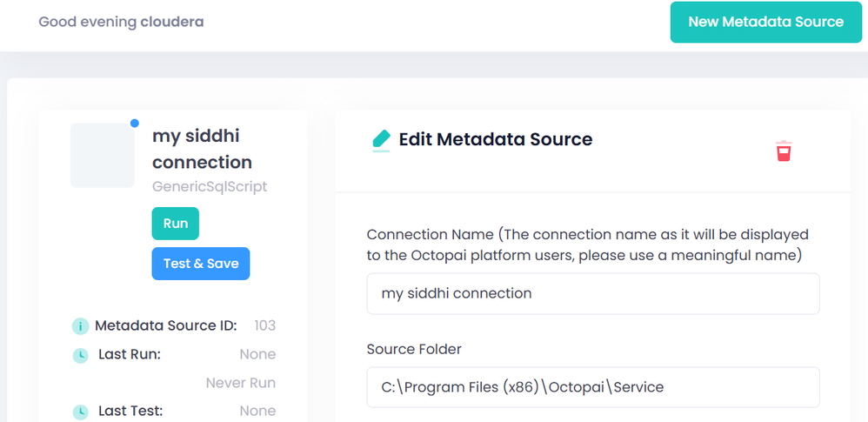The image size is (868, 422).
Task: Click the Metadata Source ID value 103
Action: coord(264,325)
